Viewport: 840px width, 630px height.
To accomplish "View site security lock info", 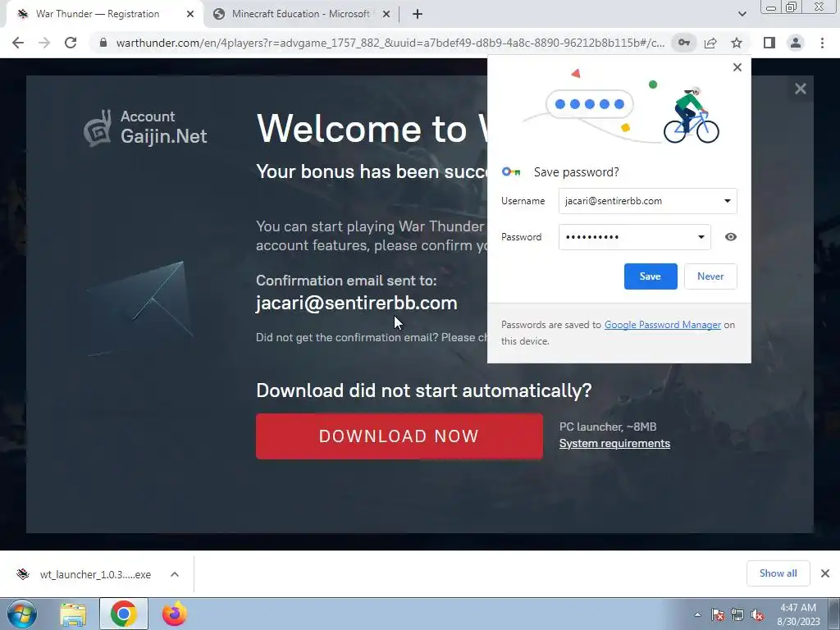I will tap(103, 43).
